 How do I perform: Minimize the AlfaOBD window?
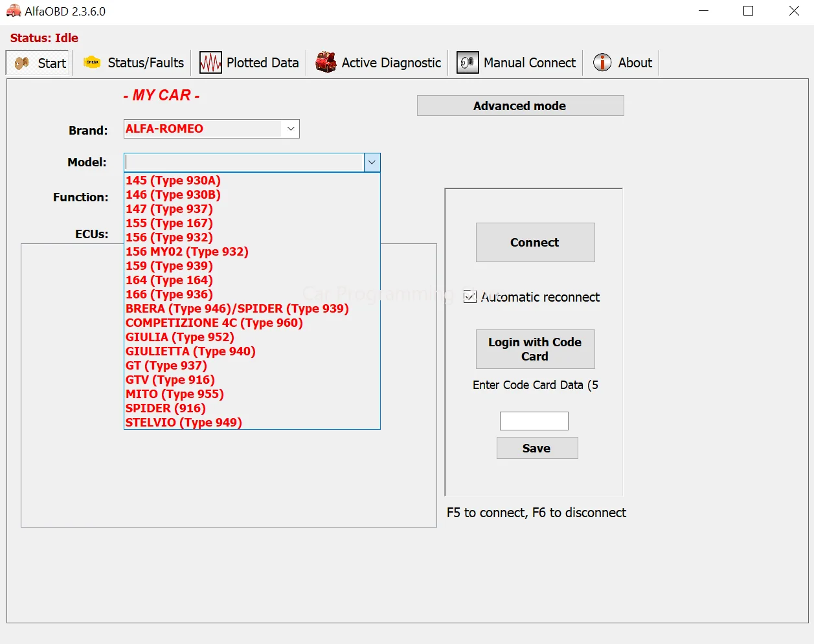pyautogui.click(x=704, y=11)
